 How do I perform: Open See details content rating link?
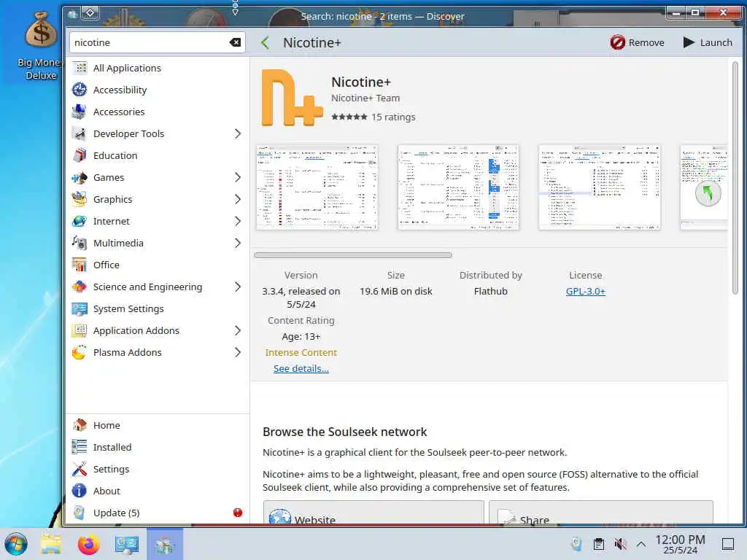click(301, 368)
